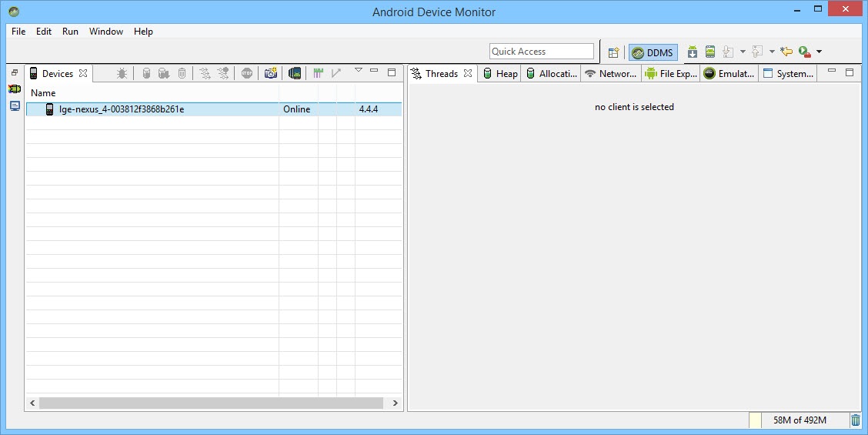Click the Android SDK Manager icon
Screen dimensions: 868x435
coord(693,52)
